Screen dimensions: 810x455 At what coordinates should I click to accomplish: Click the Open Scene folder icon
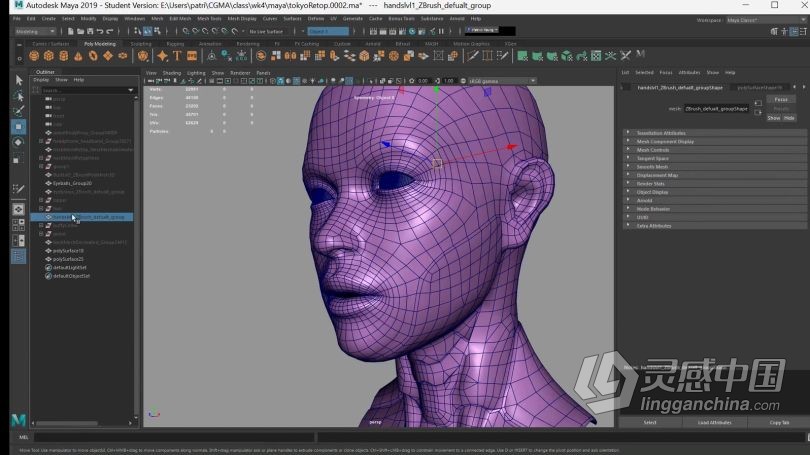click(81, 32)
